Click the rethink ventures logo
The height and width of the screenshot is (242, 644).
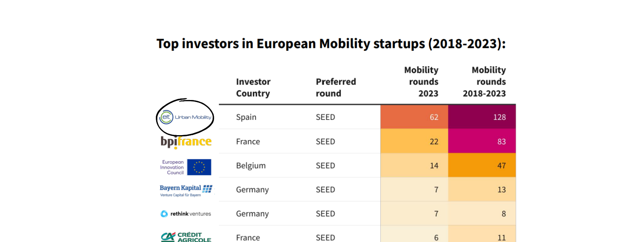186,214
